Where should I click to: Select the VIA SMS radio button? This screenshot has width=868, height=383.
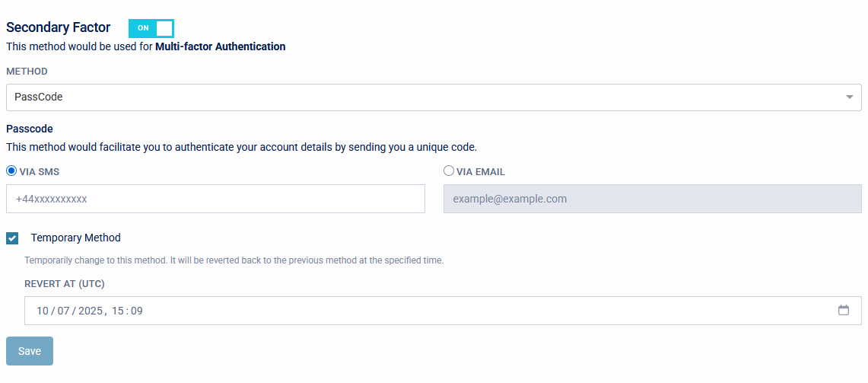click(11, 171)
